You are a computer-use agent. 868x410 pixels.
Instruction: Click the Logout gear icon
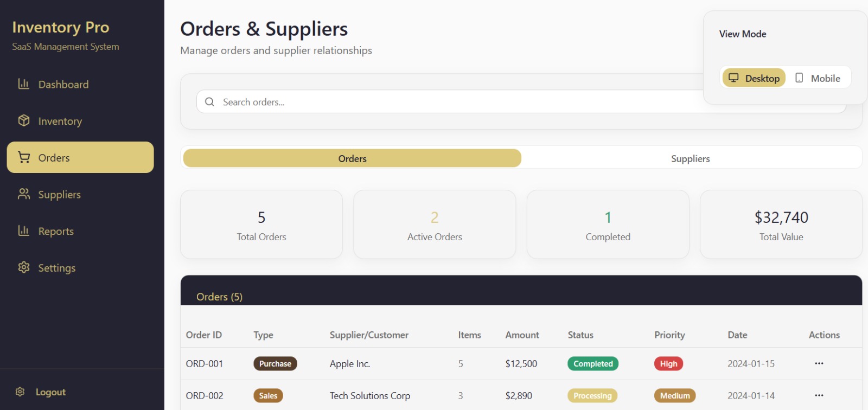[x=20, y=392]
